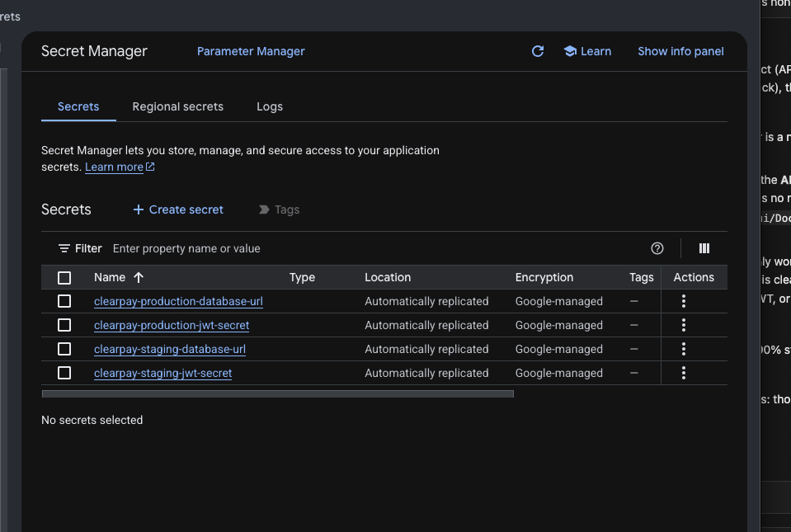The image size is (791, 532).
Task: Open actions menu for clearpay-staging-jwt-secret
Action: (684, 373)
